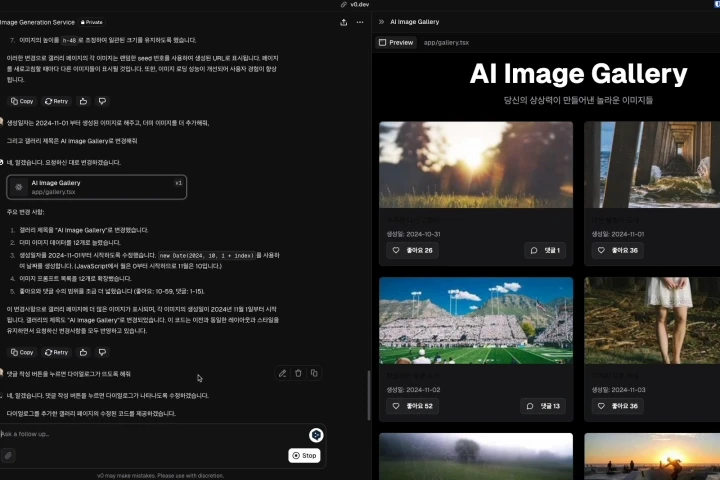This screenshot has height=480, width=720.
Task: Copy the comment-dialog message with copy icon
Action: [314, 373]
